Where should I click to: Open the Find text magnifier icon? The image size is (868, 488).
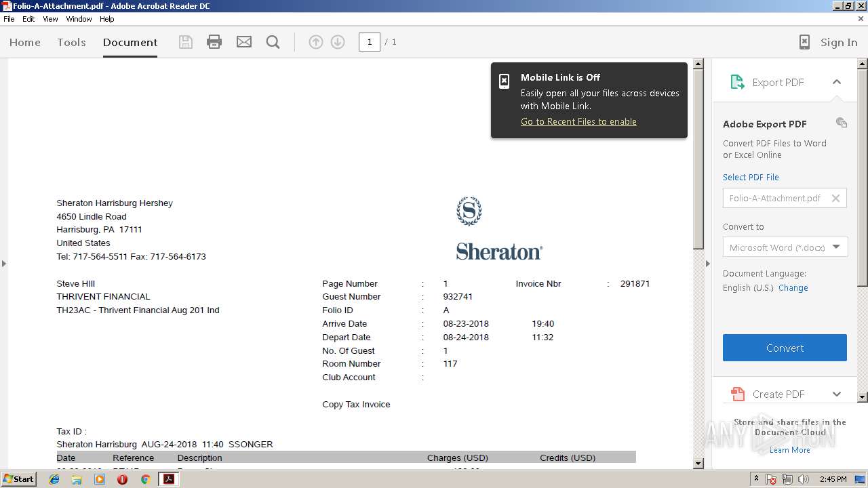(273, 42)
